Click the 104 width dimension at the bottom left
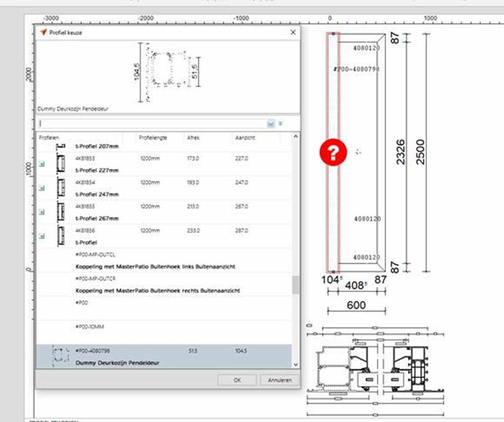This screenshot has height=422, width=504. (332, 280)
